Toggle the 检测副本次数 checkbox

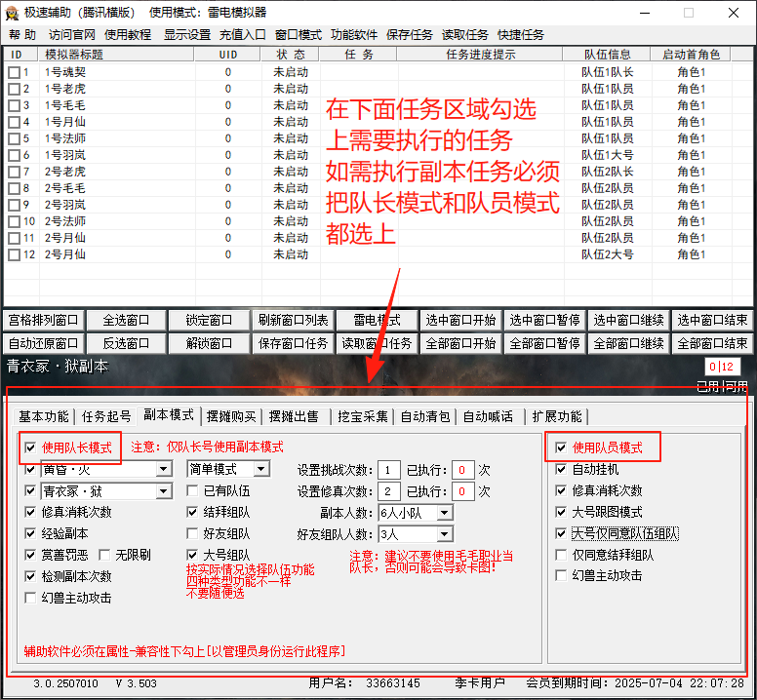click(30, 576)
